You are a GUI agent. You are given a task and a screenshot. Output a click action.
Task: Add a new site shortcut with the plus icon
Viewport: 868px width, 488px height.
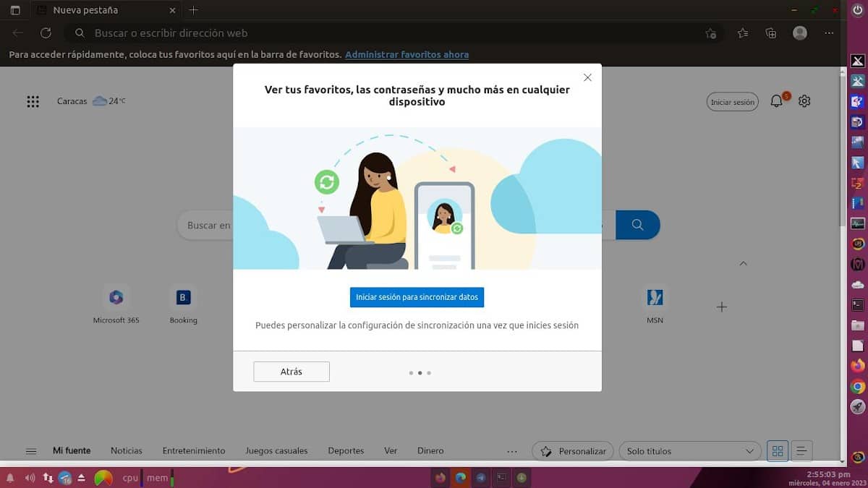(721, 307)
